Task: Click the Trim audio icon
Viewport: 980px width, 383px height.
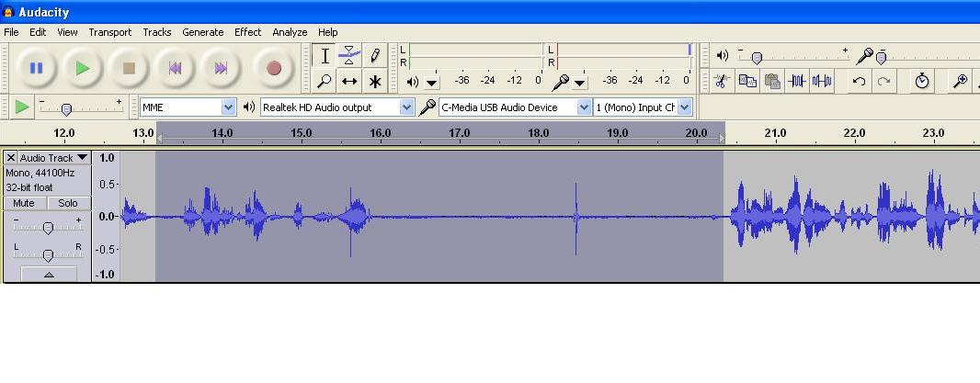Action: pyautogui.click(x=797, y=81)
